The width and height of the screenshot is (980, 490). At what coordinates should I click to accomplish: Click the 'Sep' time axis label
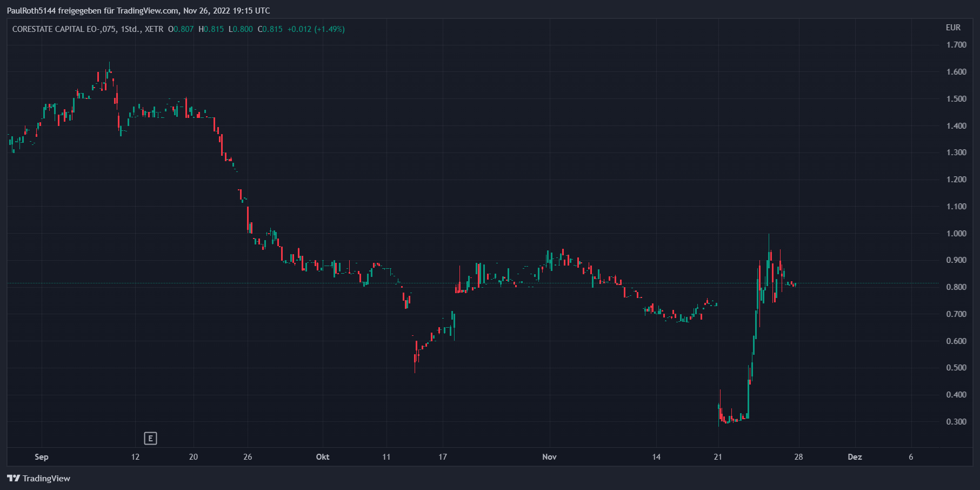(42, 457)
